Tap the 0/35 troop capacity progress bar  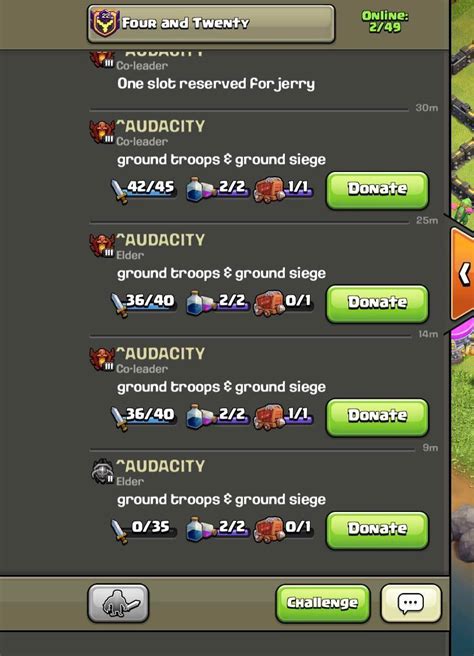144,528
